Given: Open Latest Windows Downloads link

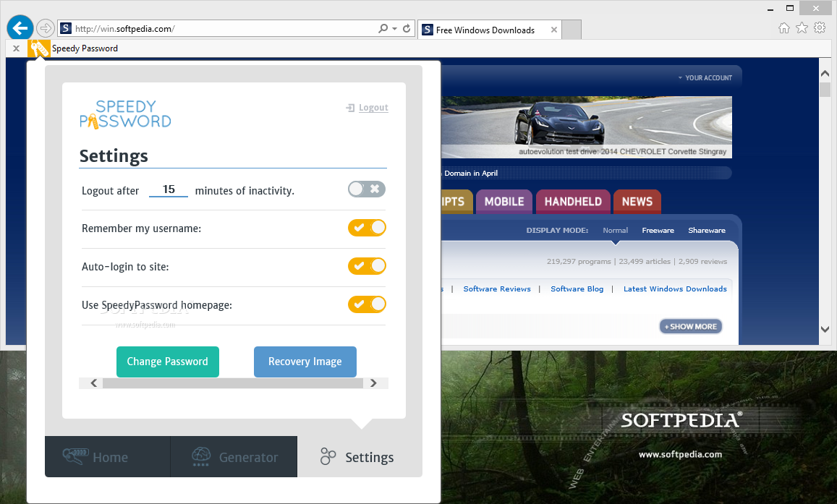Looking at the screenshot, I should 675,289.
